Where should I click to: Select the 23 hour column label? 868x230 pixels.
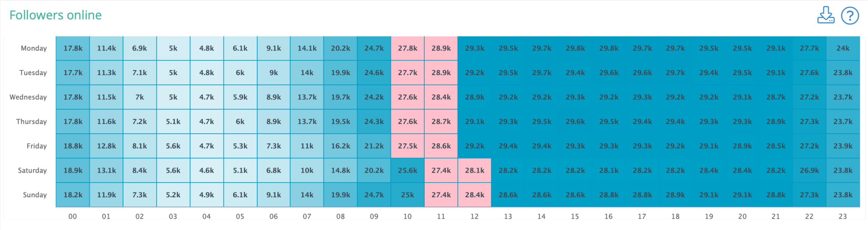843,216
